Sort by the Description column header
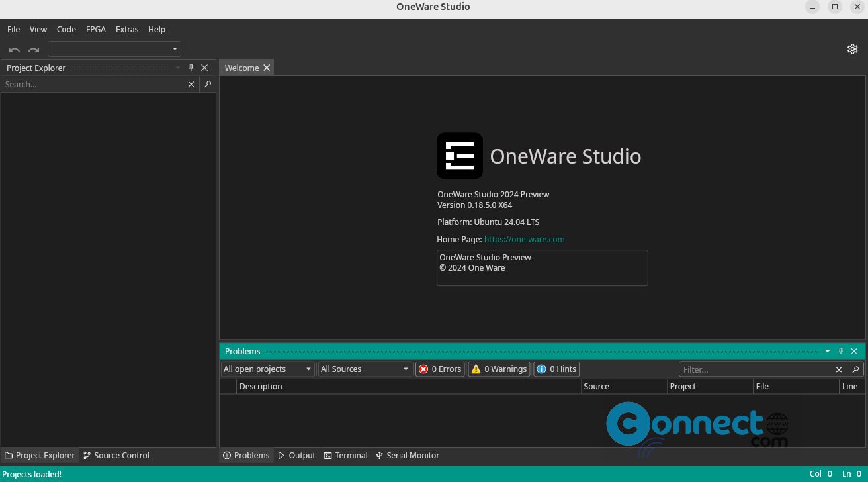Viewport: 868px width, 482px height. (408, 386)
